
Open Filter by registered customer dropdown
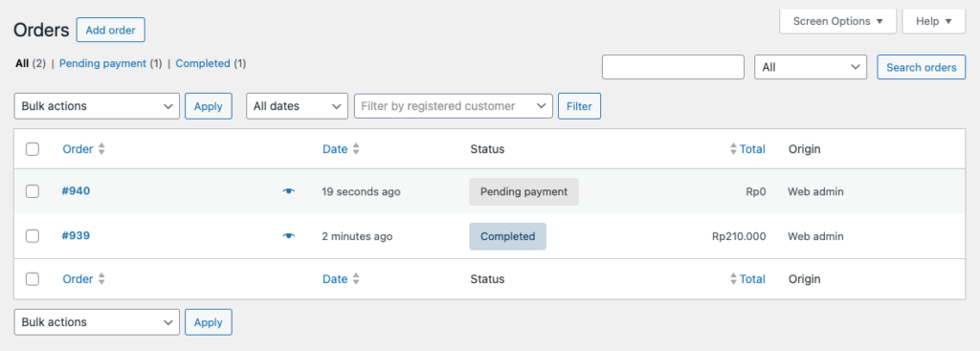(453, 106)
